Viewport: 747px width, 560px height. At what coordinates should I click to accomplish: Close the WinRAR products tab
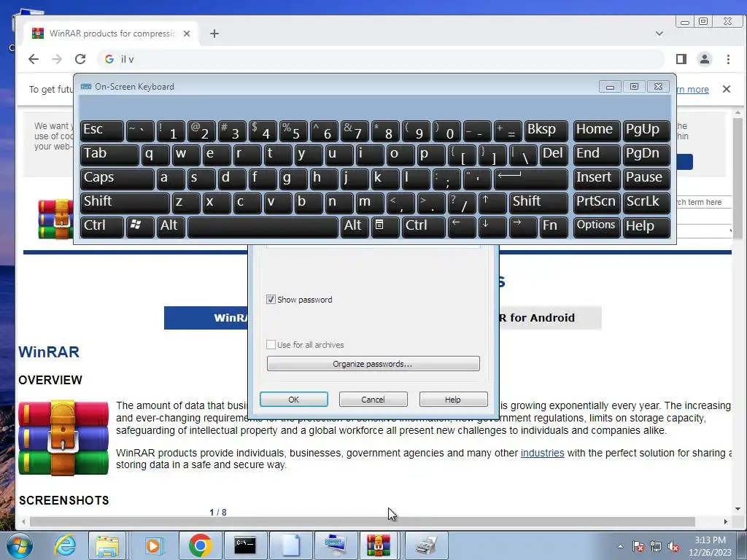click(x=187, y=34)
